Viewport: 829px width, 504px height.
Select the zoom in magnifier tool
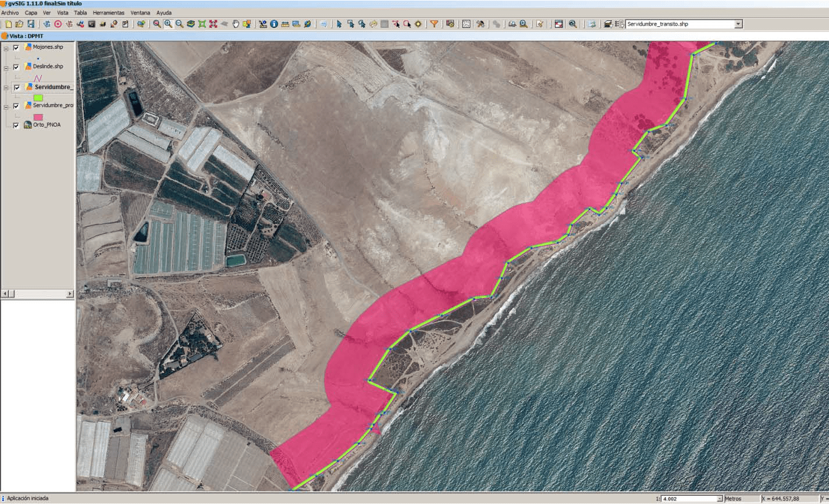click(x=168, y=24)
